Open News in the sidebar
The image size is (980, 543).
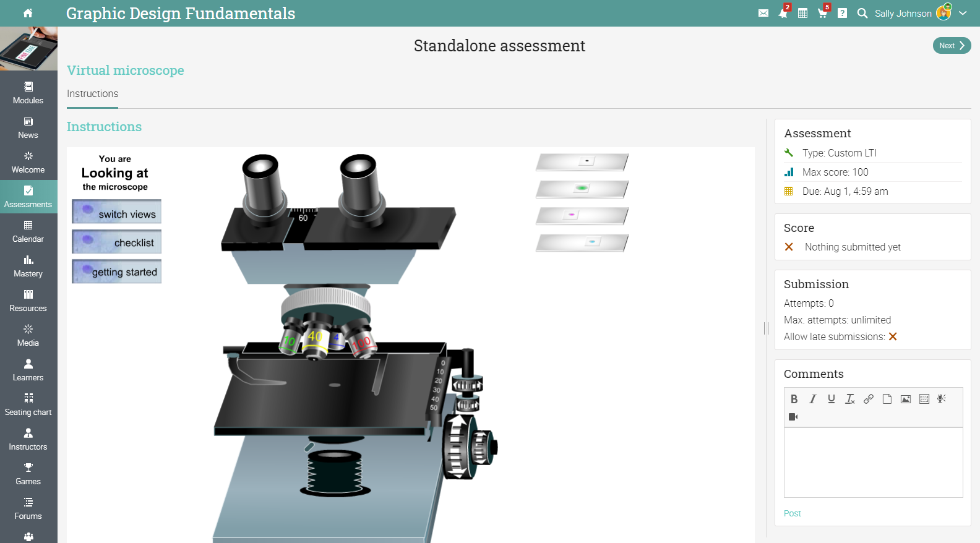pos(28,127)
